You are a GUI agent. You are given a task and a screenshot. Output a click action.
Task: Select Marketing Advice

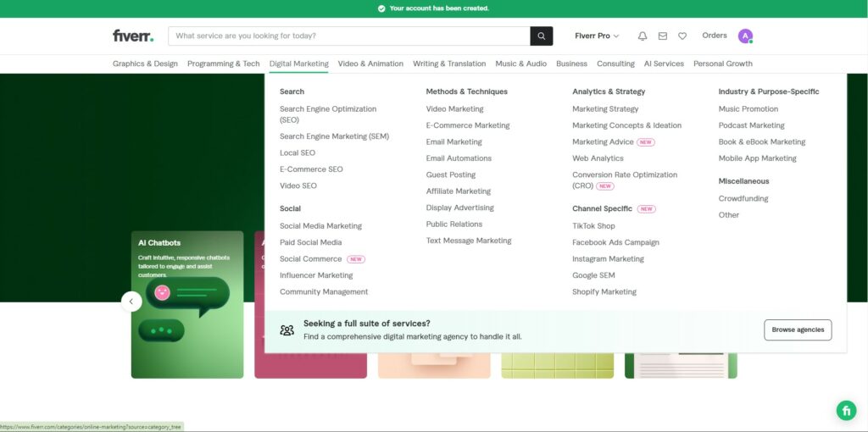coord(603,142)
